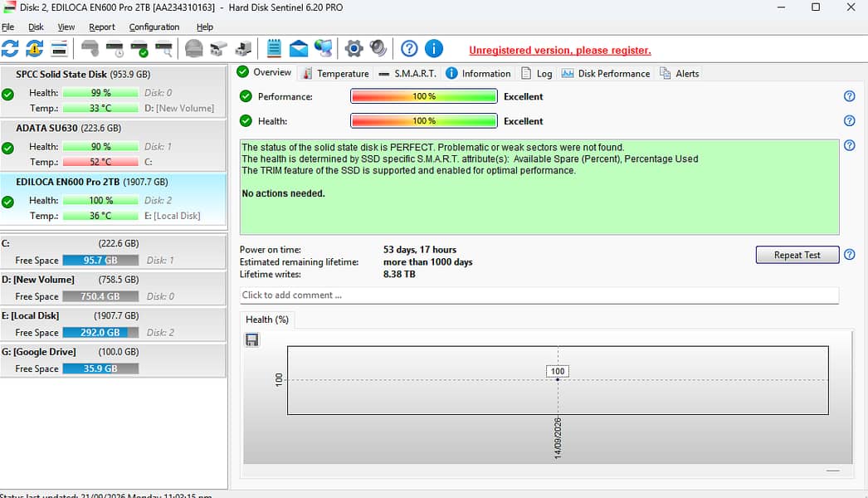The height and width of the screenshot is (498, 868).
Task: Click the 'more than 1000 days' value
Action: click(428, 262)
